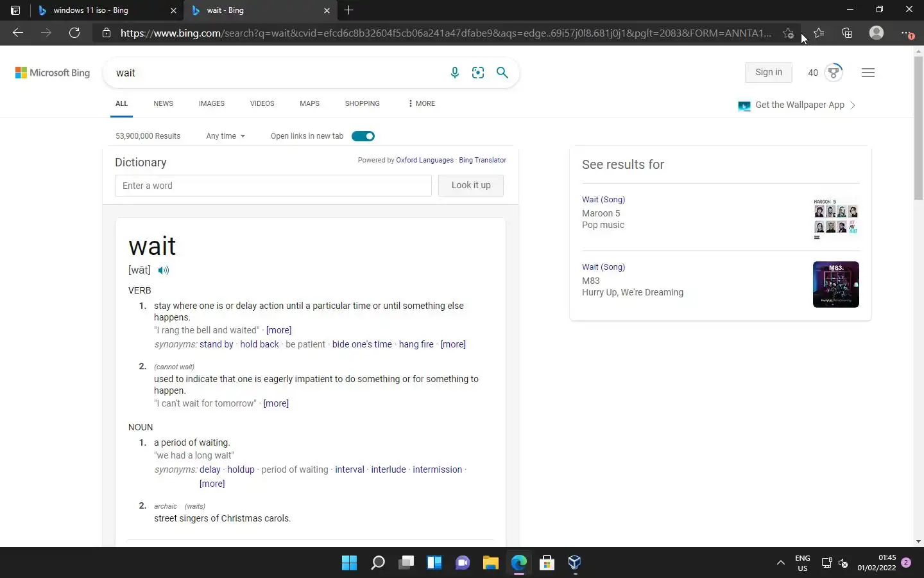Open Microsoft Rewards trophy icon
Viewport: 924px width, 578px height.
pos(834,73)
